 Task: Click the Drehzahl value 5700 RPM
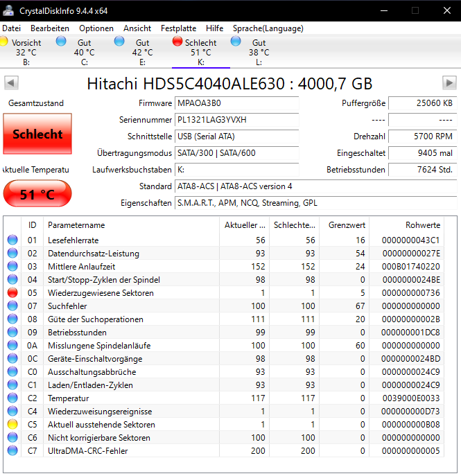click(422, 136)
